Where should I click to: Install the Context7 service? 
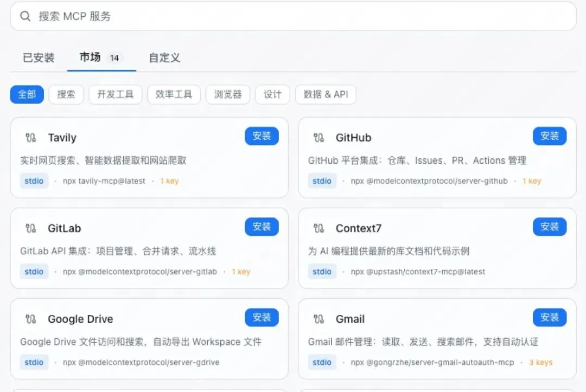(x=549, y=227)
